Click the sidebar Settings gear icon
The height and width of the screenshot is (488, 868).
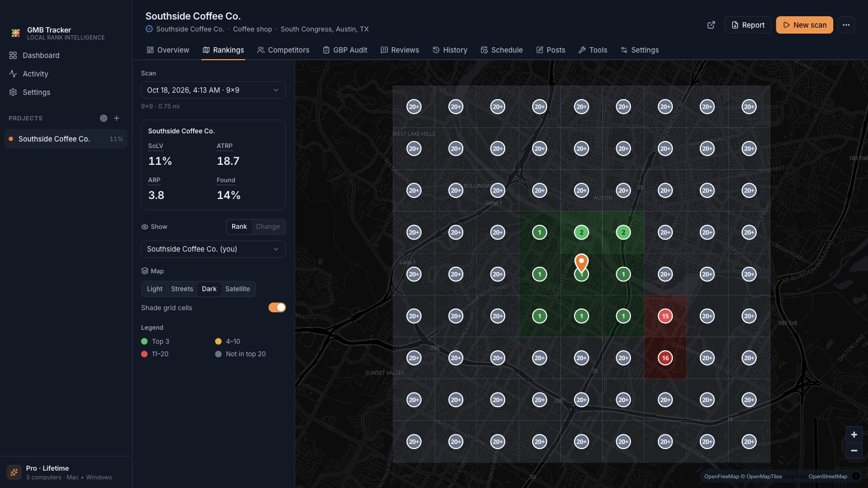(13, 92)
